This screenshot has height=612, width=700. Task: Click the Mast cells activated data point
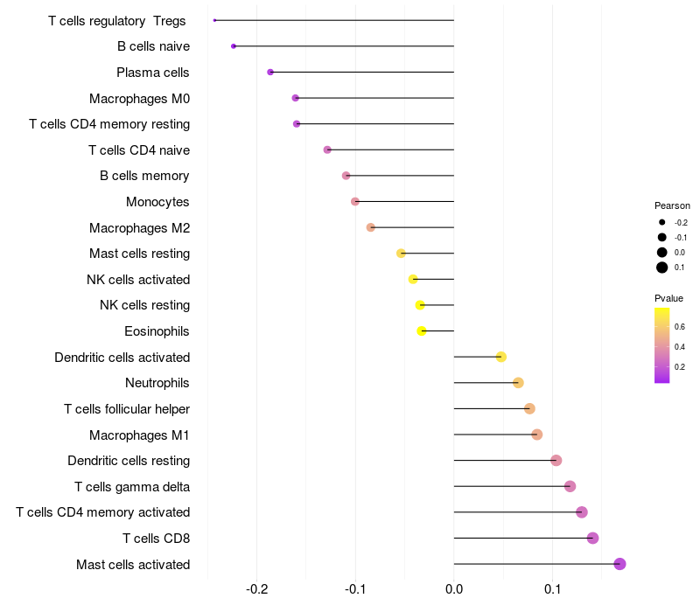(x=619, y=564)
